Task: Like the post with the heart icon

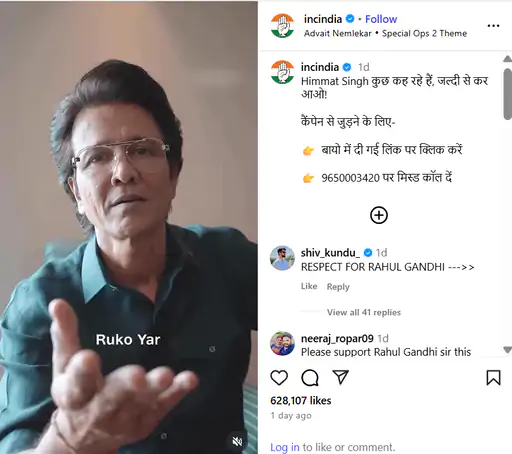Action: click(279, 378)
